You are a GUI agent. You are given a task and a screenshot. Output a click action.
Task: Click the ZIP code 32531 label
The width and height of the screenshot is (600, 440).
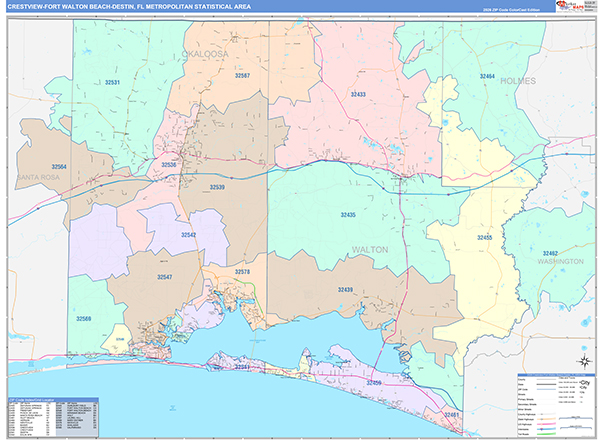click(x=112, y=82)
